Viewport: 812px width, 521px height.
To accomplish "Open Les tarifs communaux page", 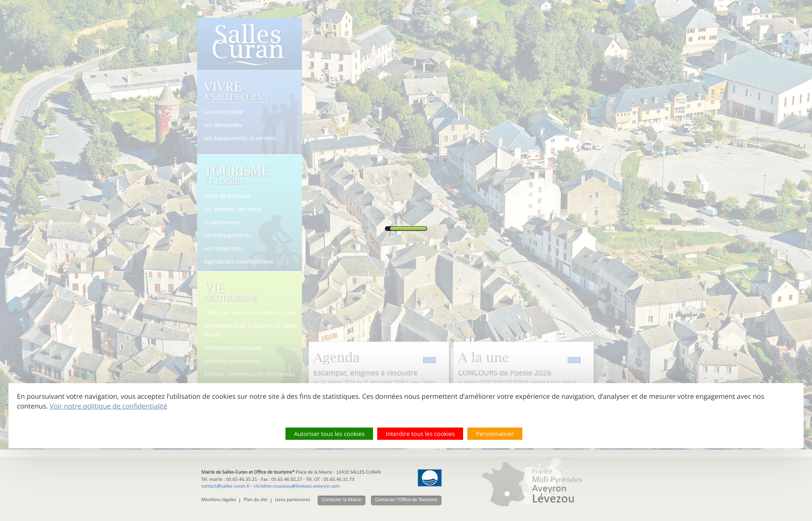I will click(232, 361).
